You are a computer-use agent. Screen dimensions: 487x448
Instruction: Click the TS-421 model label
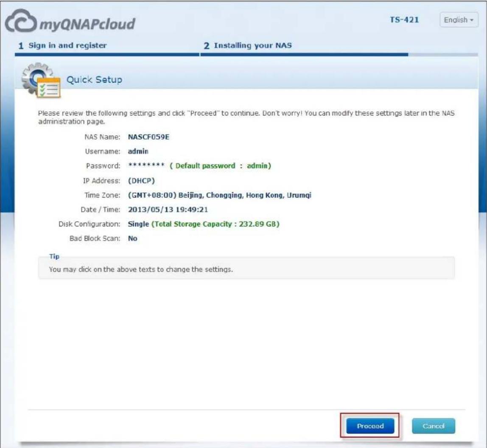click(x=404, y=20)
